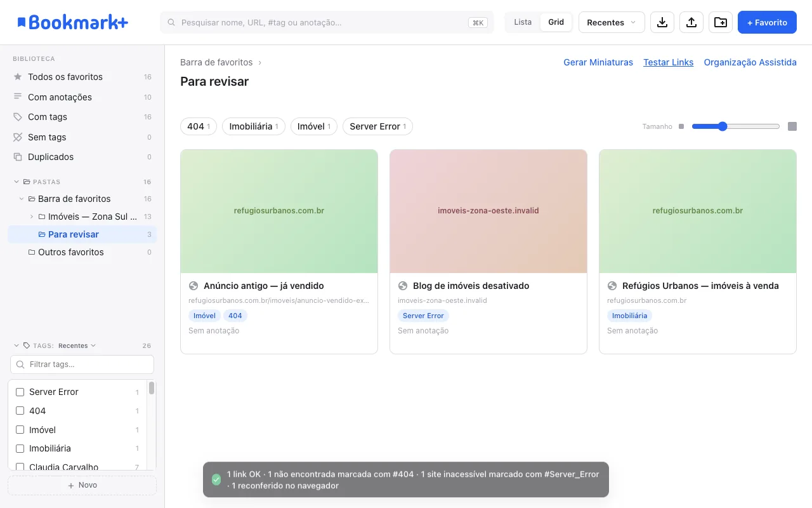Check the 404 tag checkbox
This screenshot has width=812, height=508.
pos(20,411)
